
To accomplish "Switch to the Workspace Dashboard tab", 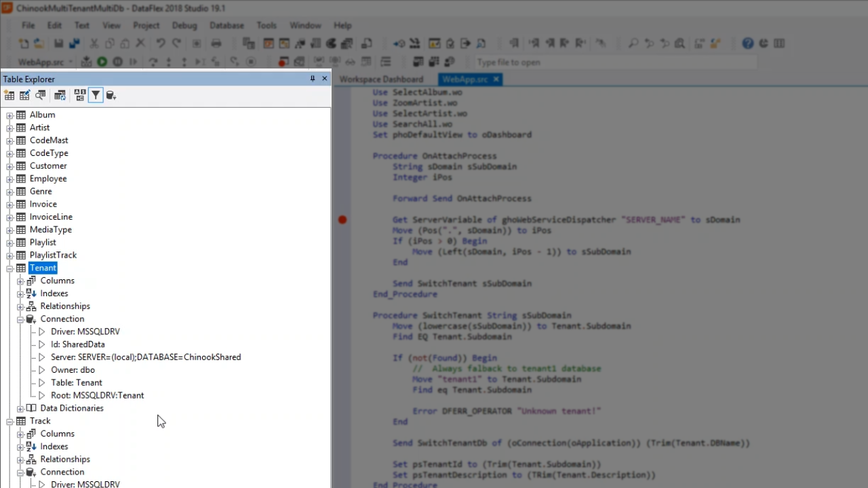I will [x=381, y=79].
